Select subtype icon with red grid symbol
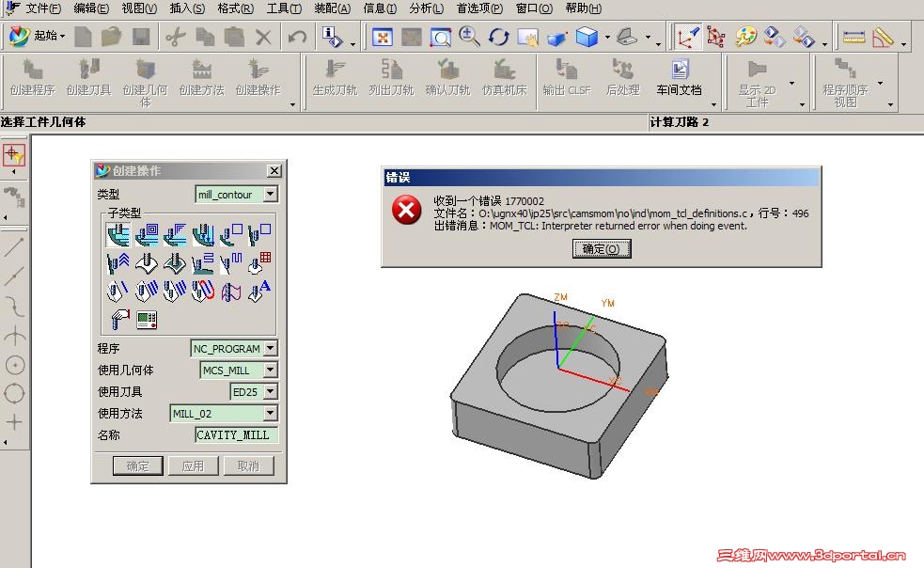Screen dimensions: 924x568 click(259, 263)
